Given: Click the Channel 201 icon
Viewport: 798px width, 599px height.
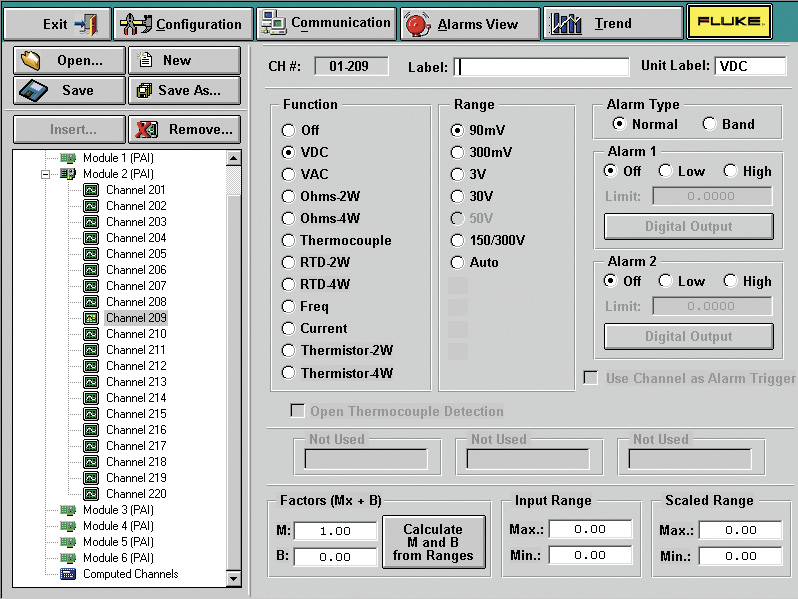Looking at the screenshot, I should pos(91,190).
